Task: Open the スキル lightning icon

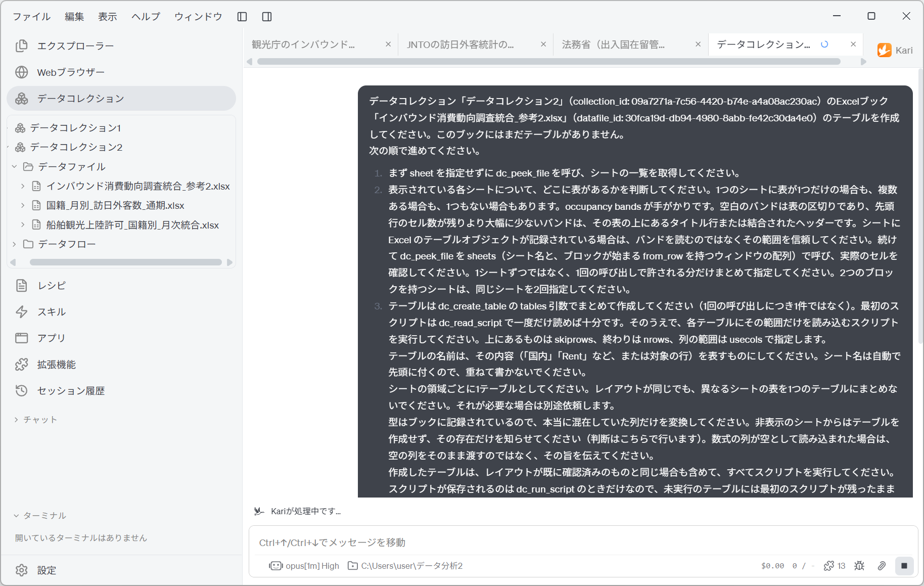Action: click(22, 312)
